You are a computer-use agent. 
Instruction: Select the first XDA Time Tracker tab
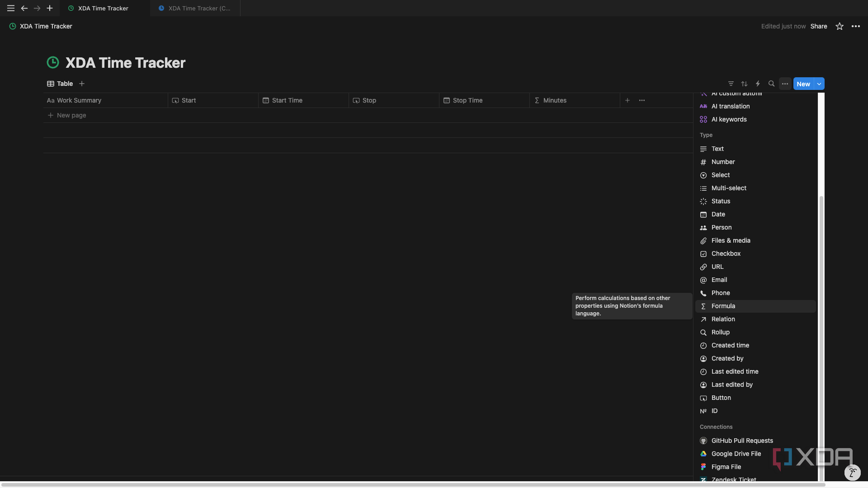point(104,8)
